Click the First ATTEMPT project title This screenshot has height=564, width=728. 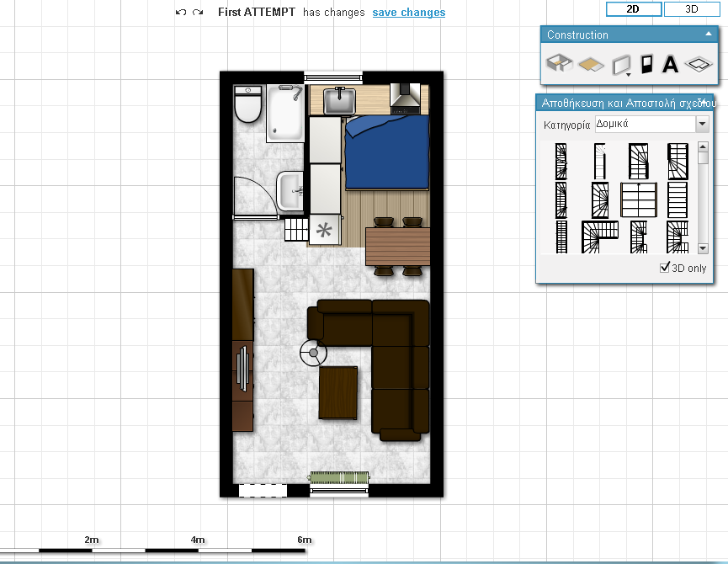tap(256, 13)
